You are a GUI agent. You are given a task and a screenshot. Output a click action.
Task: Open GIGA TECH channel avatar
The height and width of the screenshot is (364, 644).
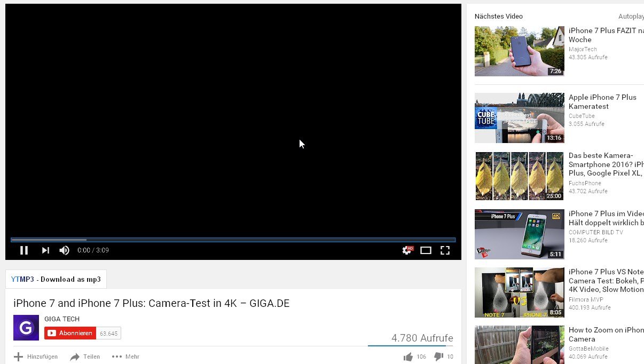coord(26,328)
